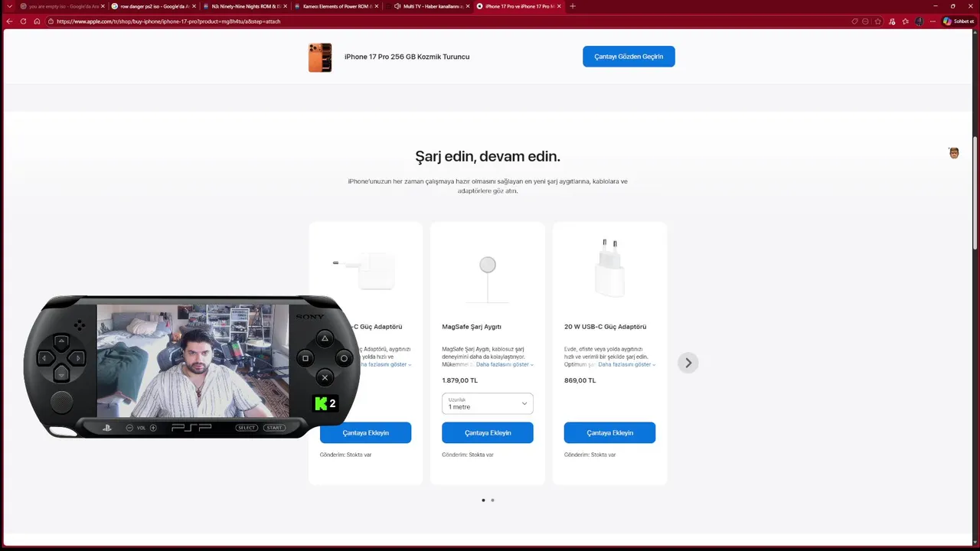
Task: Open MagSafe Şarj Aygıtı title
Action: [x=472, y=327]
